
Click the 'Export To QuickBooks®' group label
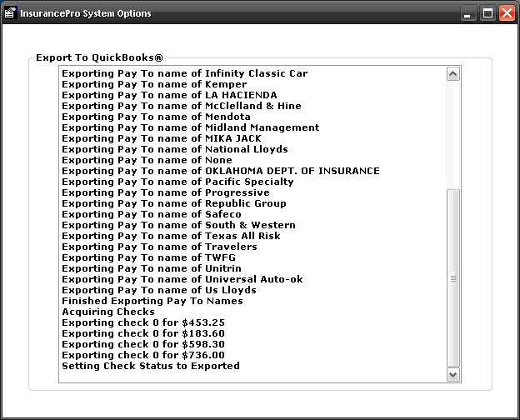pyautogui.click(x=99, y=57)
